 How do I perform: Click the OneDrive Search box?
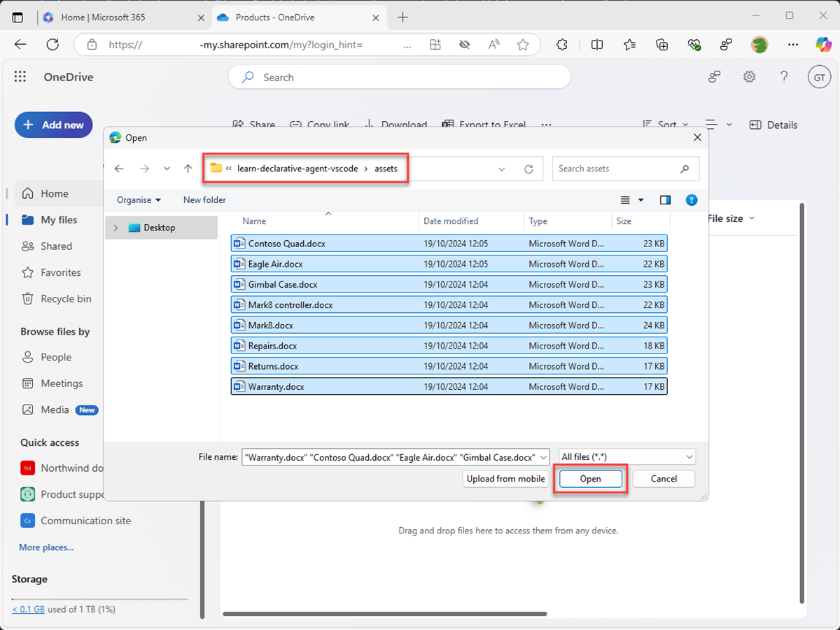[399, 77]
